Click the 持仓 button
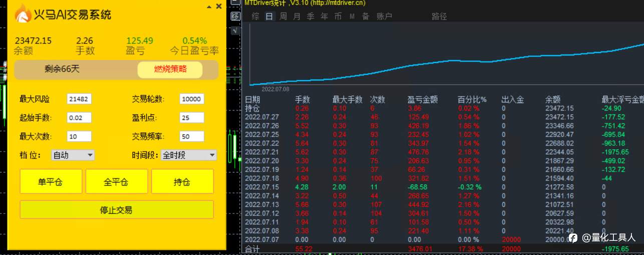This screenshot has height=255, width=644. coord(182,181)
